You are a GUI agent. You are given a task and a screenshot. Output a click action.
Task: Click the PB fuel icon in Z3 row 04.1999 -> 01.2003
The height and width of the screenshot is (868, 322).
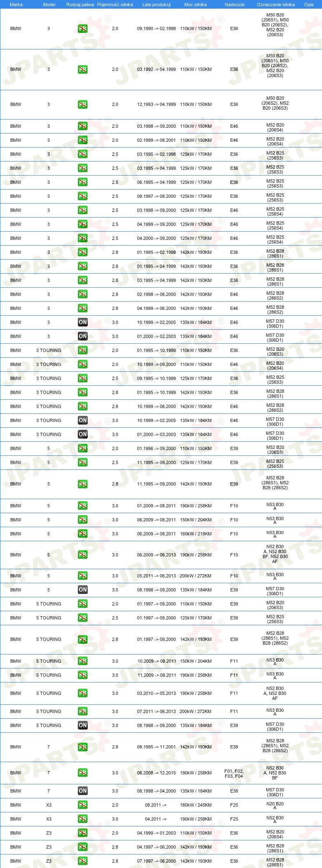pyautogui.click(x=83, y=833)
